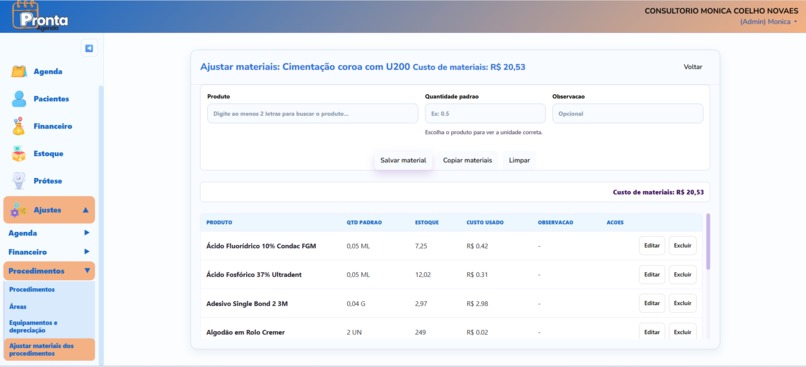Image resolution: width=806 pixels, height=367 pixels.
Task: Click the purple Custo de materiais total summary
Action: click(658, 192)
